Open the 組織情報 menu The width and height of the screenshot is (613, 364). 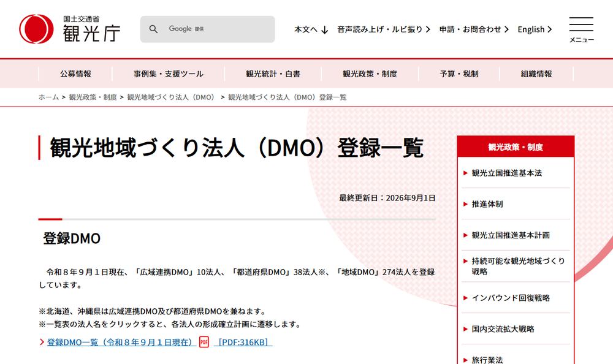(536, 74)
